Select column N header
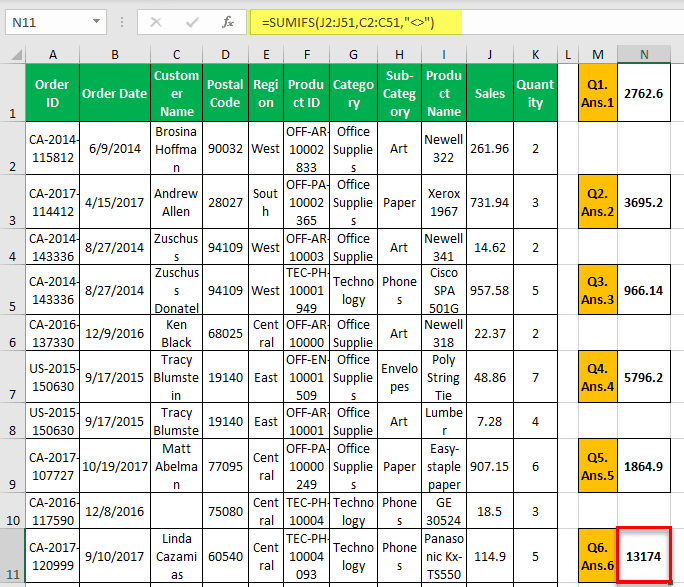The image size is (684, 587). click(644, 55)
